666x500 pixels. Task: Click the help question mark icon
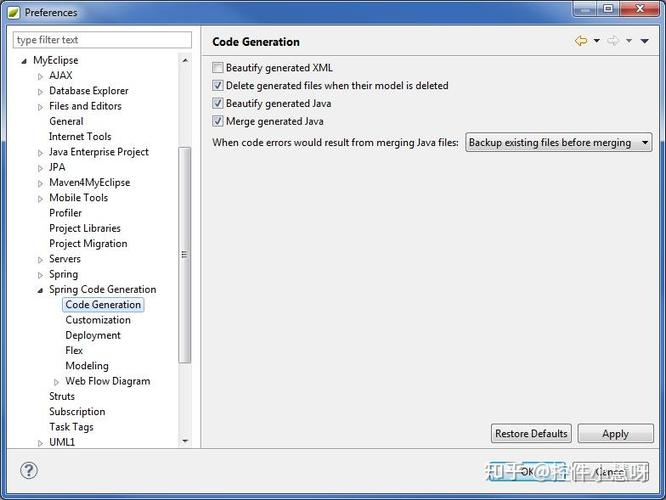point(29,470)
